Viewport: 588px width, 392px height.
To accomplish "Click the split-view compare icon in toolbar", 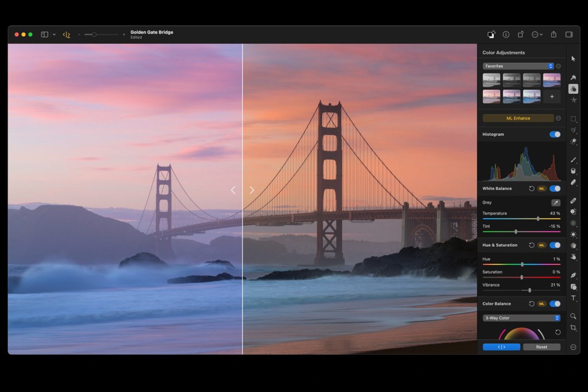I will [x=67, y=34].
